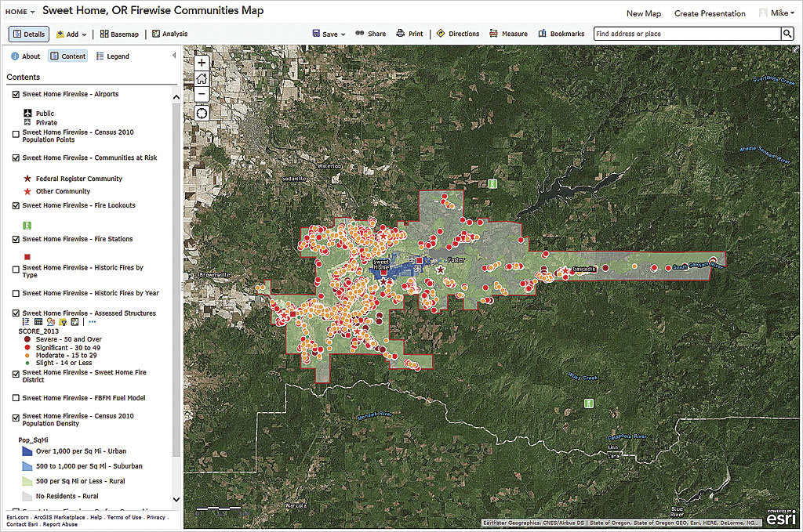Open the Measure tool

(x=508, y=34)
